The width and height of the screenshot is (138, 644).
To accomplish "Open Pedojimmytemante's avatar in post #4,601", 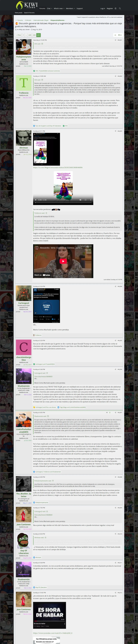I will [x=24, y=47].
